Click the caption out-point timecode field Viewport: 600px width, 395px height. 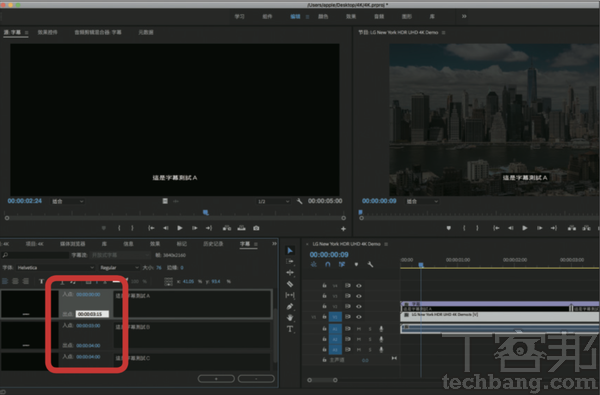92,314
